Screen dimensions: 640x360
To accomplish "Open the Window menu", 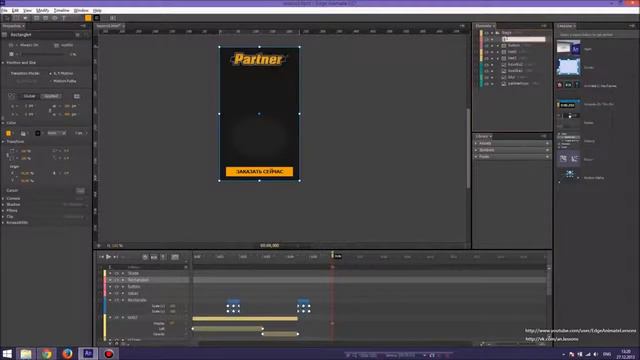I will click(81, 10).
